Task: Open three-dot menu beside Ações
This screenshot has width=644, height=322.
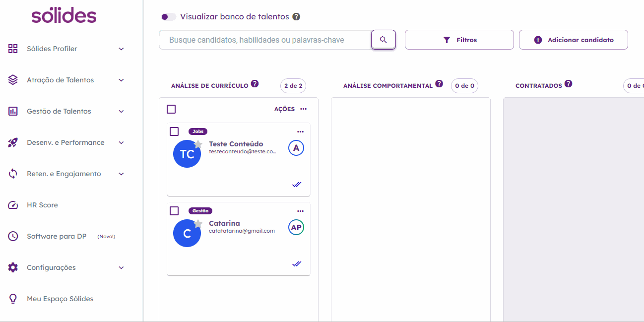Action: click(x=304, y=109)
